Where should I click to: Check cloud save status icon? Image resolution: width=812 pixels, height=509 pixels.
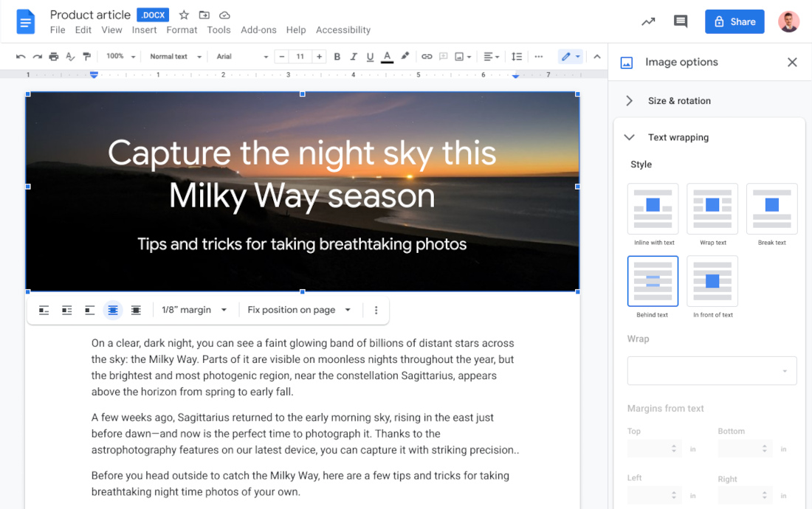(x=224, y=15)
